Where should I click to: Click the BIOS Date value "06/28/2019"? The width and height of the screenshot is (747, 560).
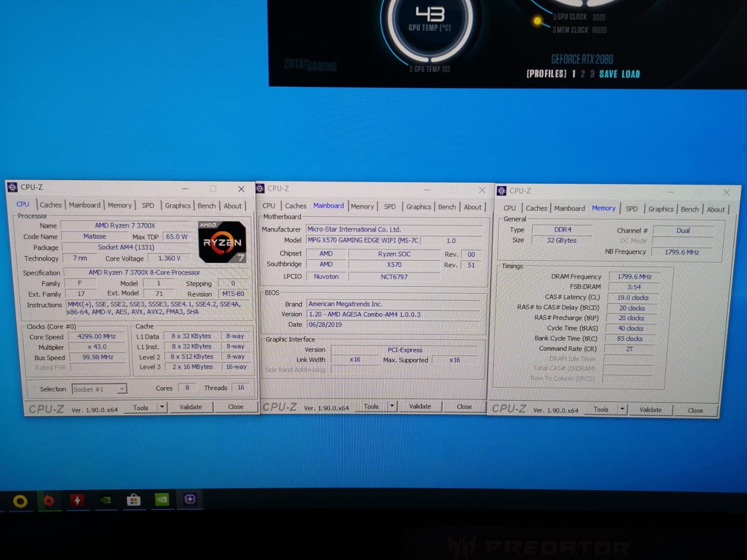coord(325,324)
